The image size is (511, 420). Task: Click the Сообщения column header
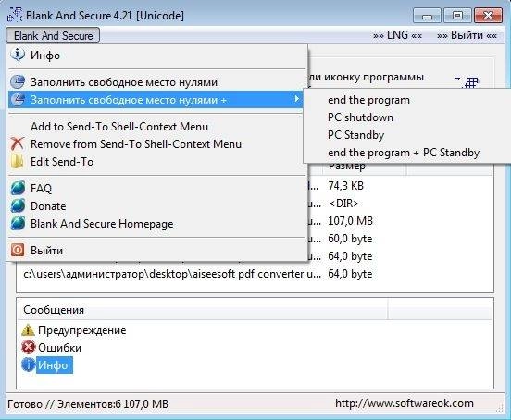pyautogui.click(x=202, y=310)
